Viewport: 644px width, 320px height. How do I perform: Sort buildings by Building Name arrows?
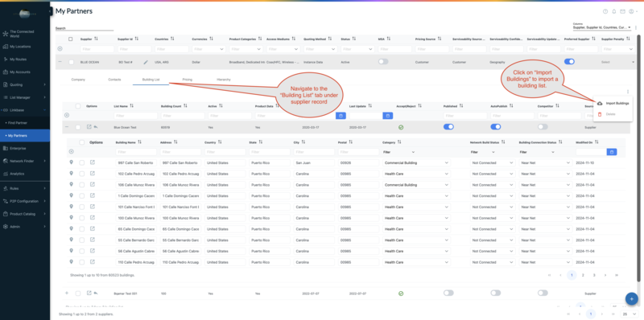click(x=139, y=142)
